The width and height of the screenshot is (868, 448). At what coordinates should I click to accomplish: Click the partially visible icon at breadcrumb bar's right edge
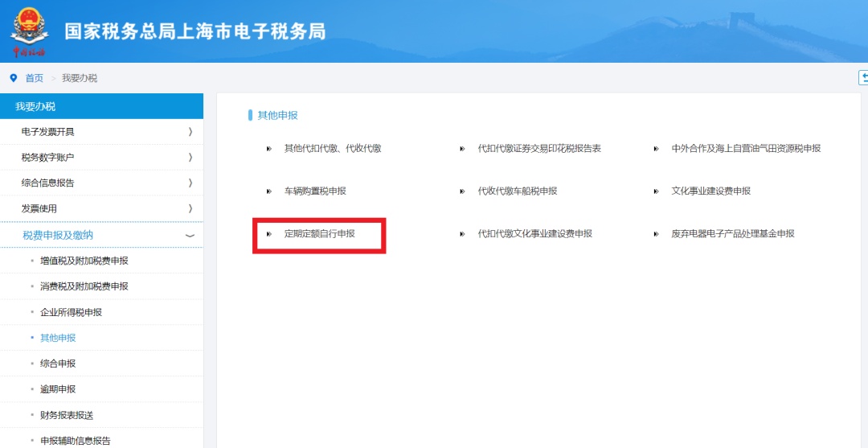tap(863, 78)
